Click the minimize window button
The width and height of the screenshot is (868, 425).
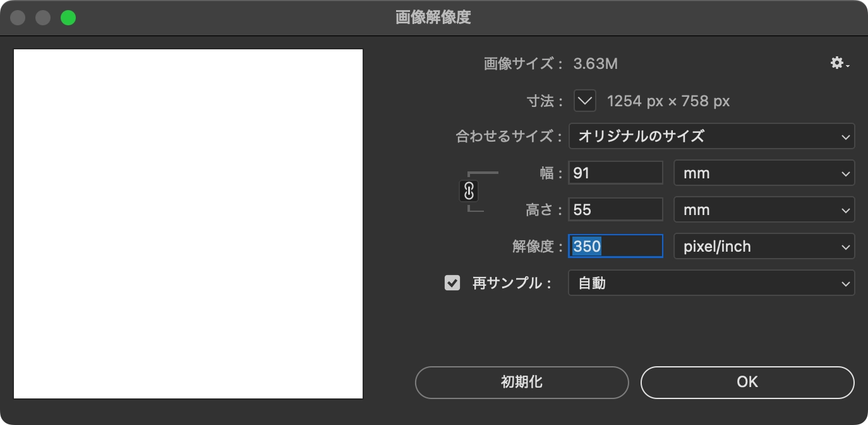[x=43, y=18]
